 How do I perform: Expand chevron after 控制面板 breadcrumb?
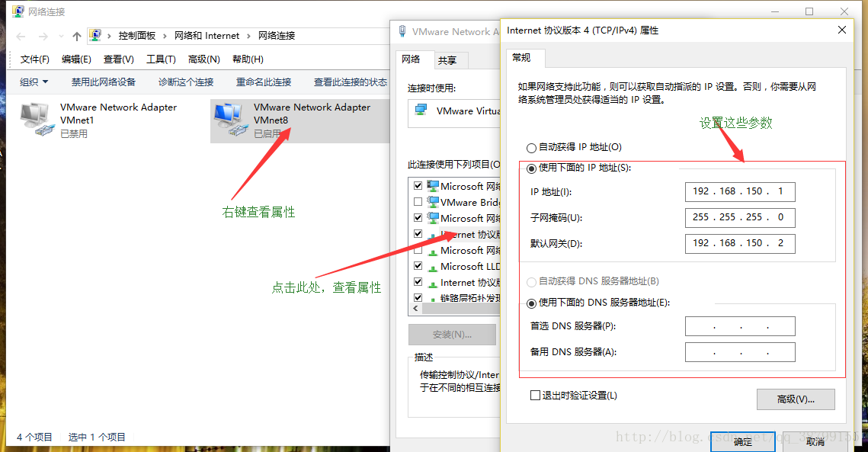165,36
